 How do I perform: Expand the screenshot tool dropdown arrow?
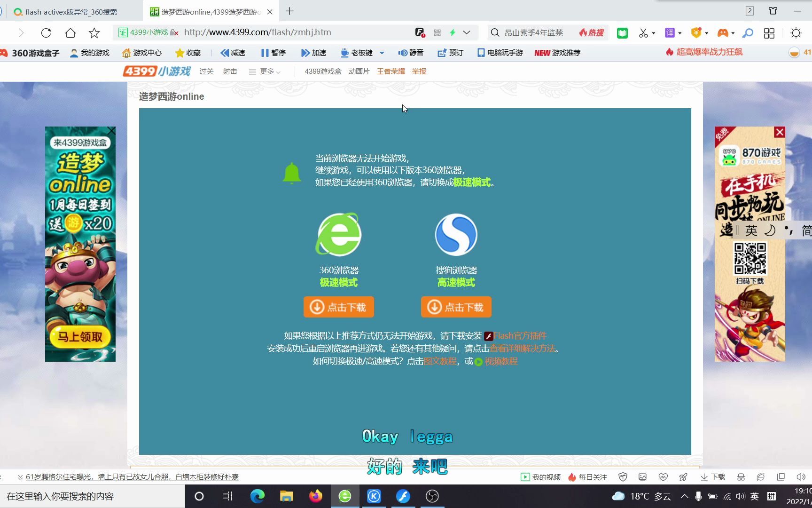click(x=654, y=33)
